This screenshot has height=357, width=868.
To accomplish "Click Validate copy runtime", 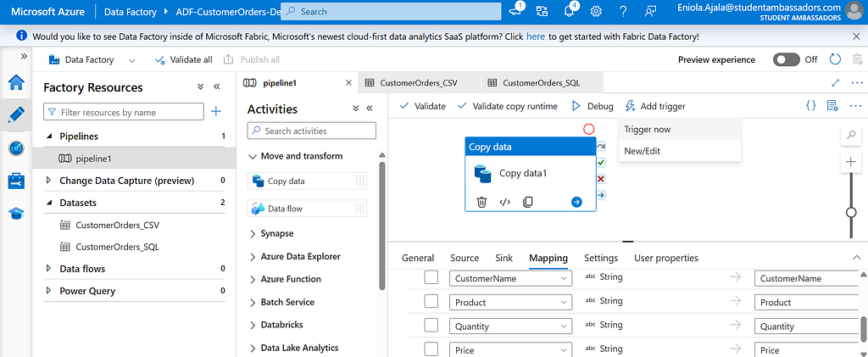I will [508, 106].
